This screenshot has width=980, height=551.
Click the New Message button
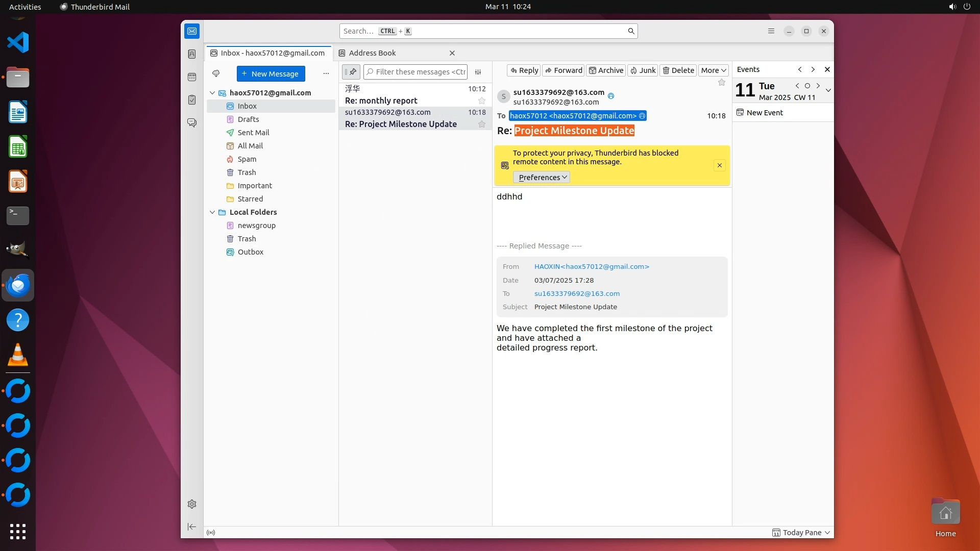click(x=271, y=73)
